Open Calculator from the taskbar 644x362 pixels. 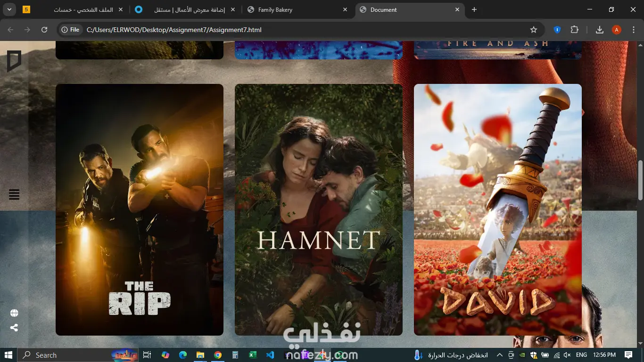pos(235,355)
